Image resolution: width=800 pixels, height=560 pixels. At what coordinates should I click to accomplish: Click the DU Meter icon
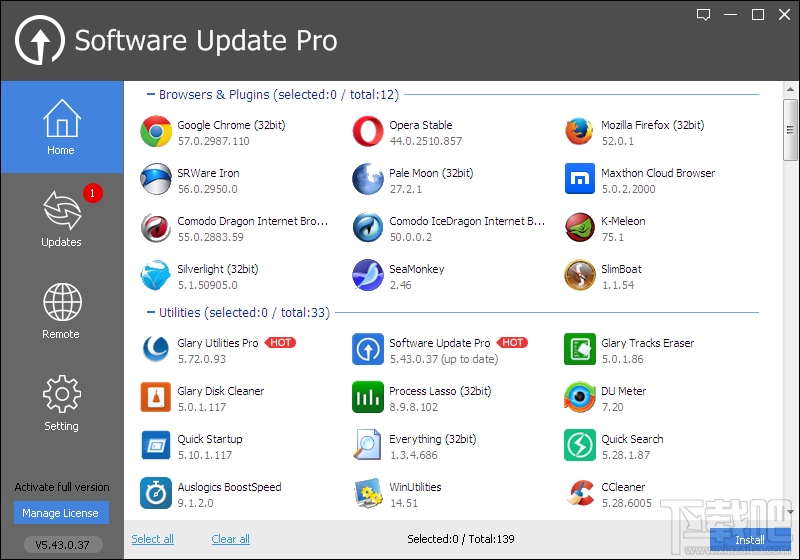click(580, 397)
